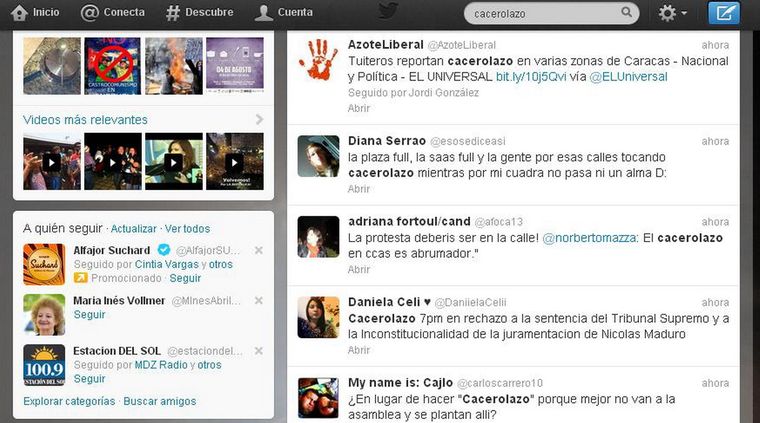
Task: Expand Diana Serrao tweet with Abrir
Action: pyautogui.click(x=359, y=189)
